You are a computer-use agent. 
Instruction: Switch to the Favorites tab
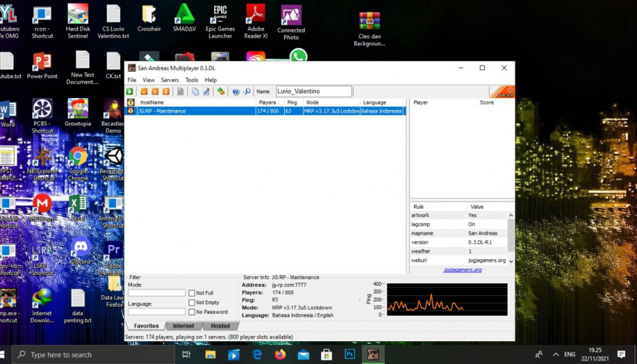pyautogui.click(x=147, y=326)
